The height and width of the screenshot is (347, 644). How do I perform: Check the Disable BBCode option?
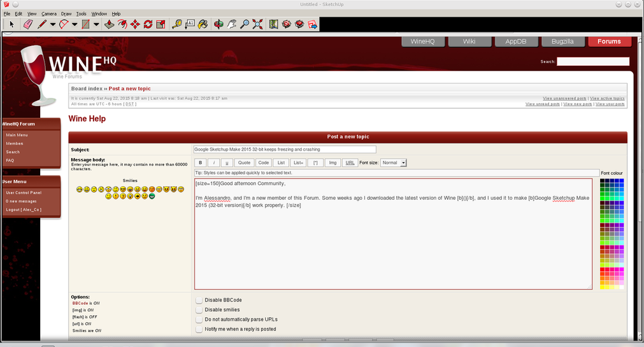tap(199, 300)
